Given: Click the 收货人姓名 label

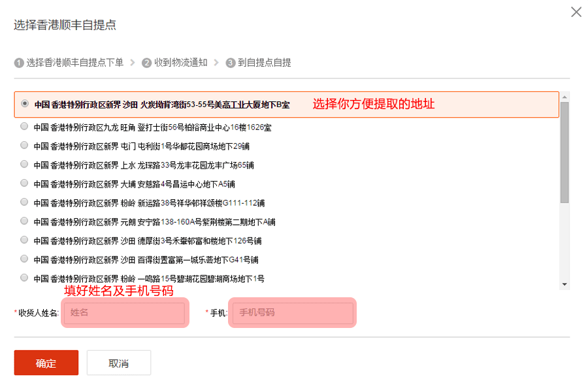Looking at the screenshot, I should click(39, 313).
